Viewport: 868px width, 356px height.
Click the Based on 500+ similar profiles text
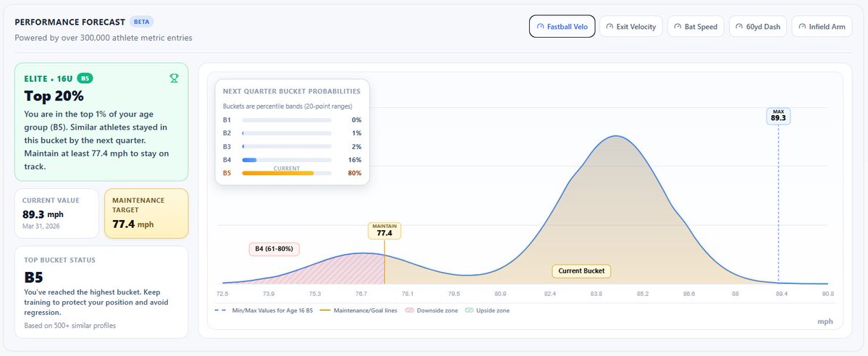(x=69, y=326)
